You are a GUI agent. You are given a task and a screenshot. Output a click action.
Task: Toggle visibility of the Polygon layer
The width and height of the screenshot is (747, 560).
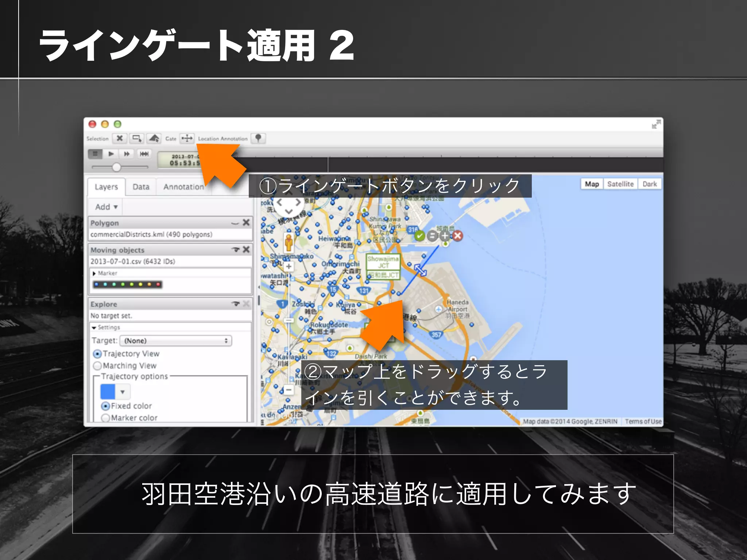tap(235, 223)
